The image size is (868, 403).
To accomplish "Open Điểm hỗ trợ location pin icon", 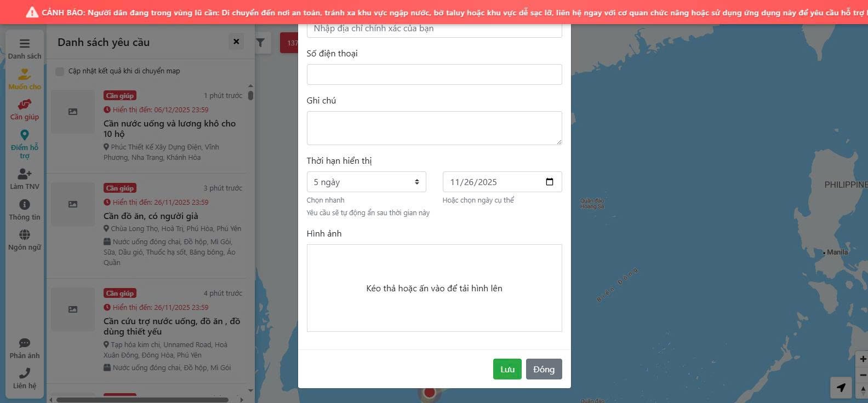I will tap(25, 135).
